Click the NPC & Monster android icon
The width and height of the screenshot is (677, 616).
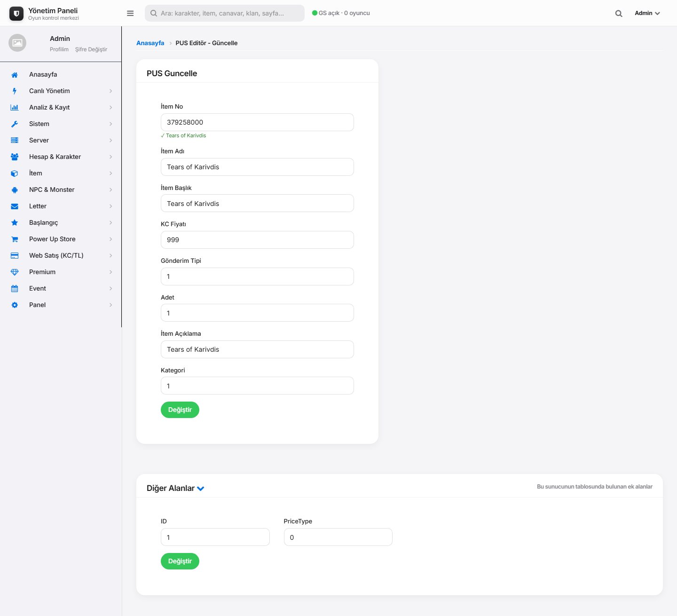point(15,190)
